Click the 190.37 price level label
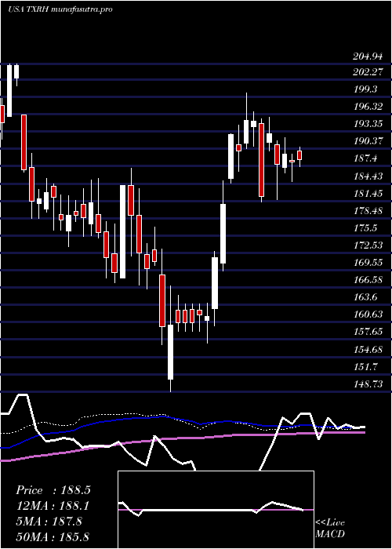The height and width of the screenshot is (549, 392). tap(367, 141)
